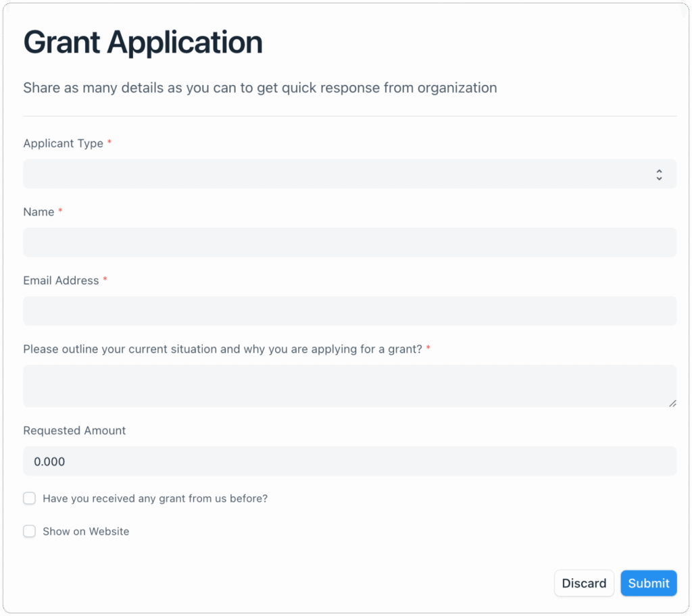Image resolution: width=692 pixels, height=616 pixels.
Task: Click the Requested Amount label
Action: point(74,430)
